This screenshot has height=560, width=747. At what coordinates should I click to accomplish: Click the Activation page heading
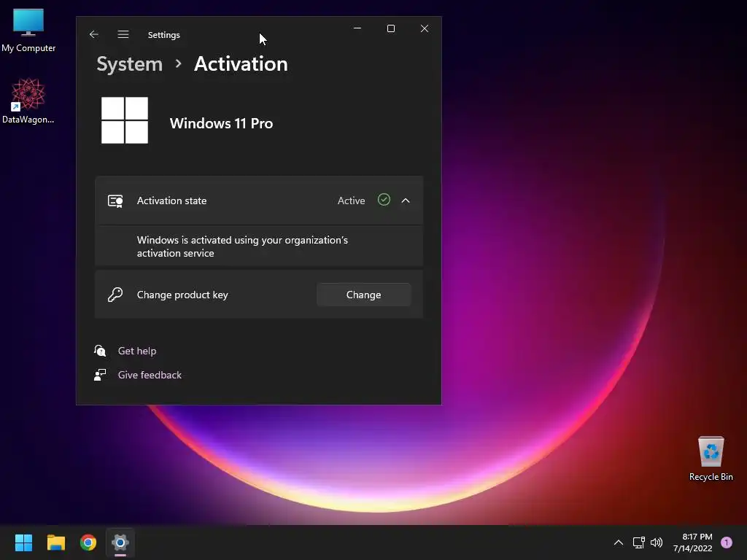point(241,64)
